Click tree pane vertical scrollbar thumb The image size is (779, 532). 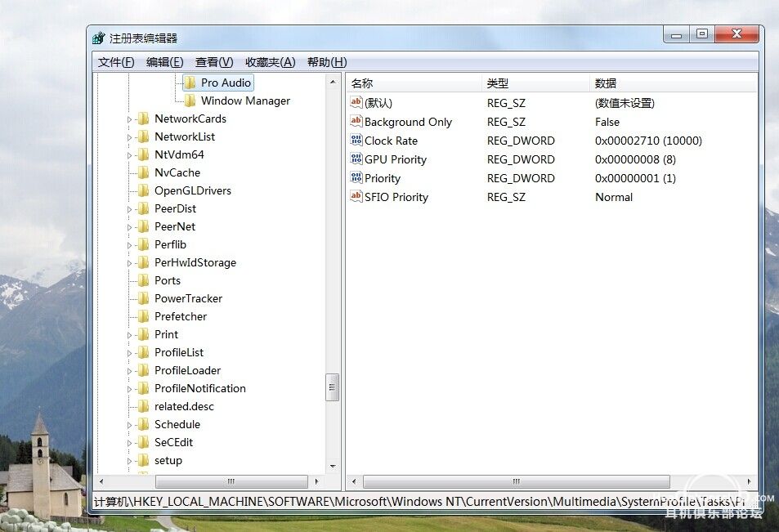pos(333,387)
